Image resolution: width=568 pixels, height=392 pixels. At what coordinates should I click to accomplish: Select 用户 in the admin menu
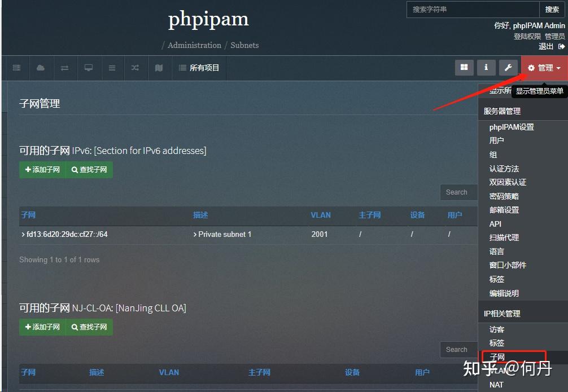coord(497,140)
